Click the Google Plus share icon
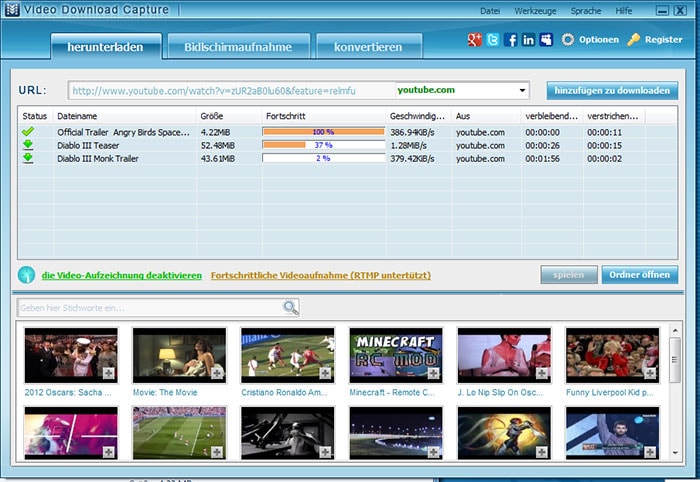Viewport: 700px width, 482px height. coord(474,40)
